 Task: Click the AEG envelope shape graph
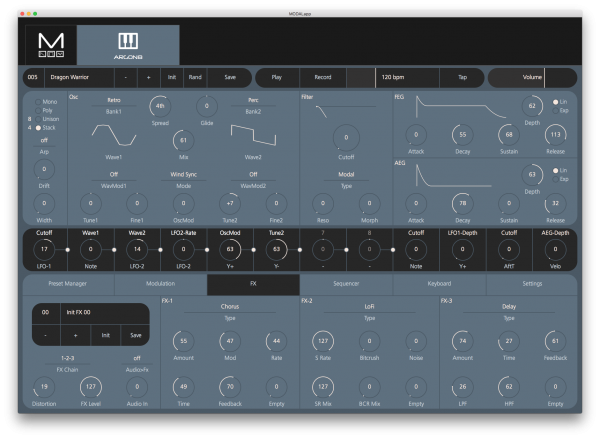point(453,175)
